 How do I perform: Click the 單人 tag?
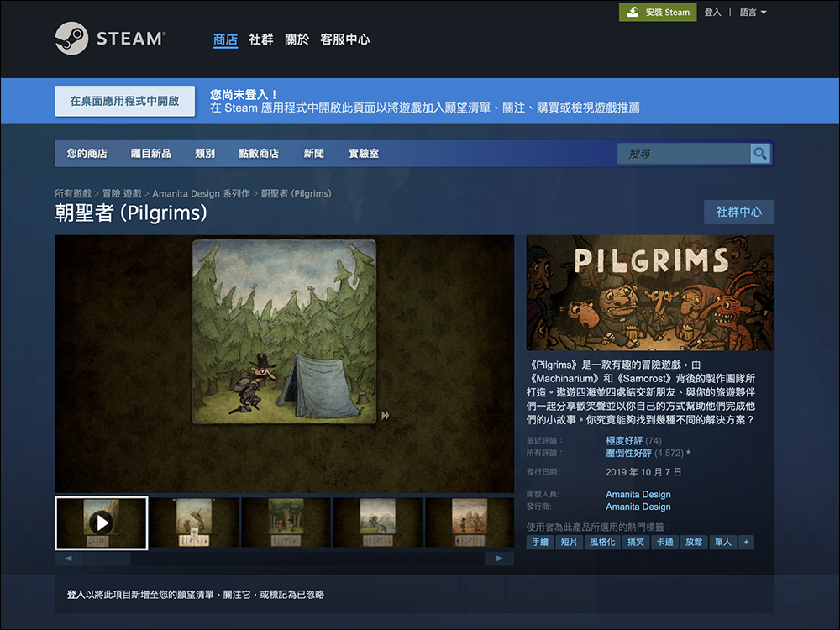(722, 542)
